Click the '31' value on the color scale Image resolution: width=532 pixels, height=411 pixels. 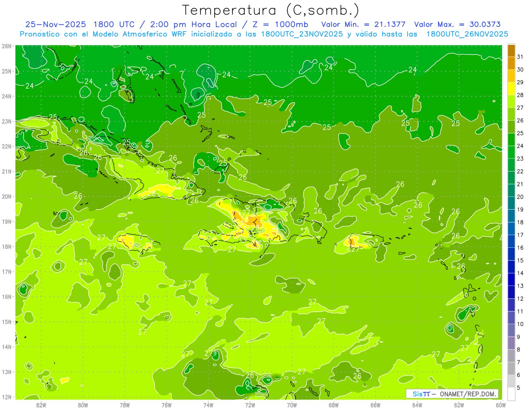(520, 56)
